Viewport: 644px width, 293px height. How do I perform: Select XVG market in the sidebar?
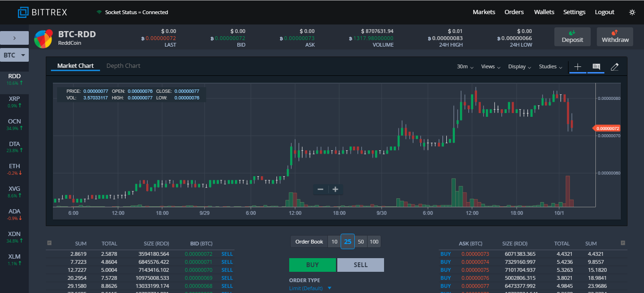pyautogui.click(x=14, y=192)
